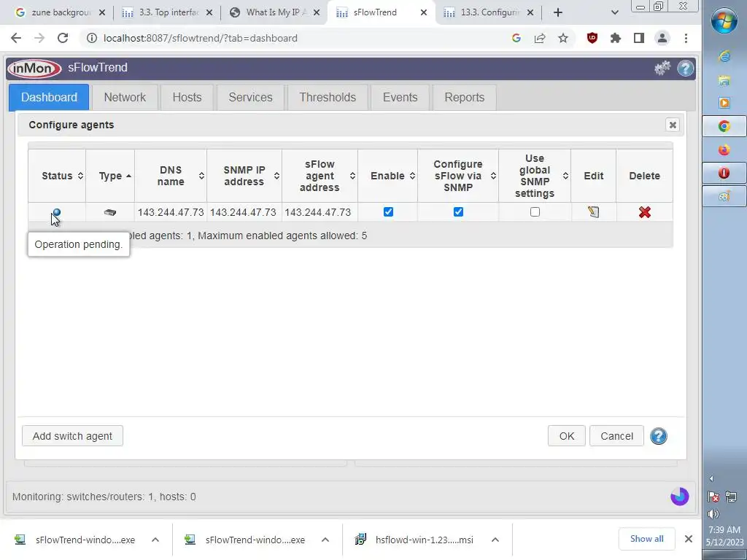Click Show all downloads button
Screen dimensions: 747x560
[646, 539]
